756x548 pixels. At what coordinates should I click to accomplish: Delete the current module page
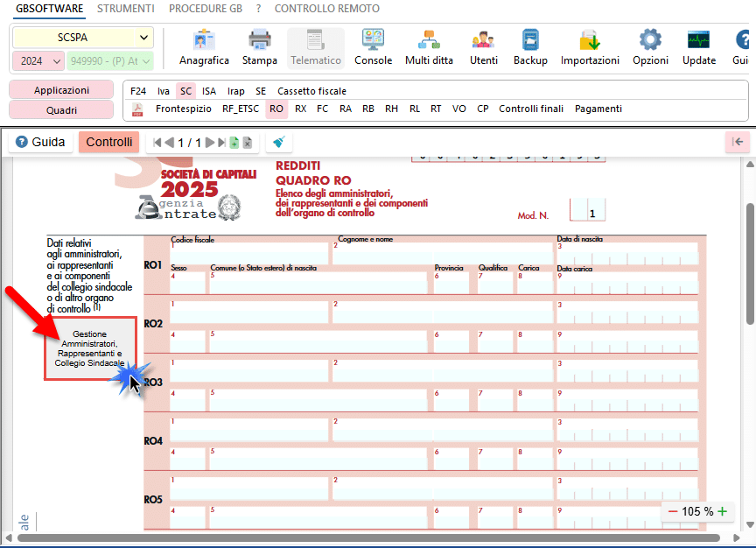click(x=248, y=143)
